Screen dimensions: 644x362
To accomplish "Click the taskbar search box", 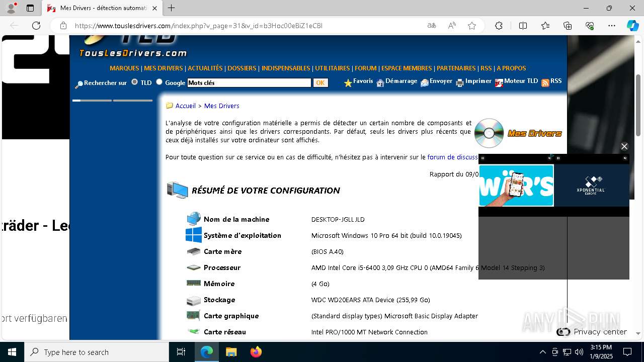I will pos(97,352).
